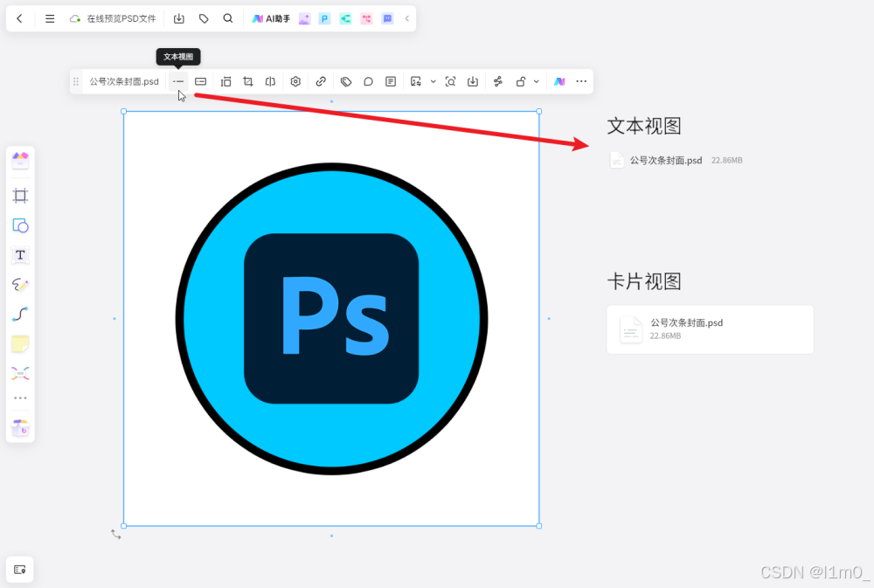Open the minimap icon at bottom left
This screenshot has width=874, height=588.
click(x=20, y=570)
